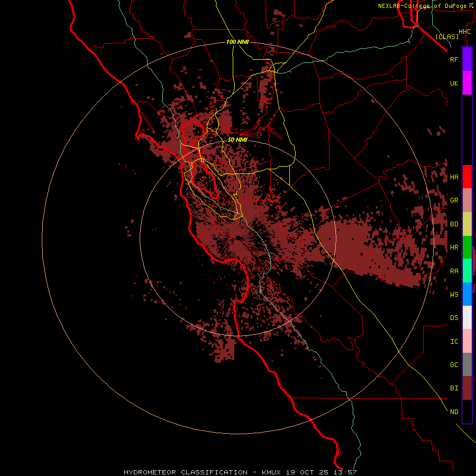476x476 pixels.
Task: Click the BI dark red legend swatch
Action: pos(467,388)
